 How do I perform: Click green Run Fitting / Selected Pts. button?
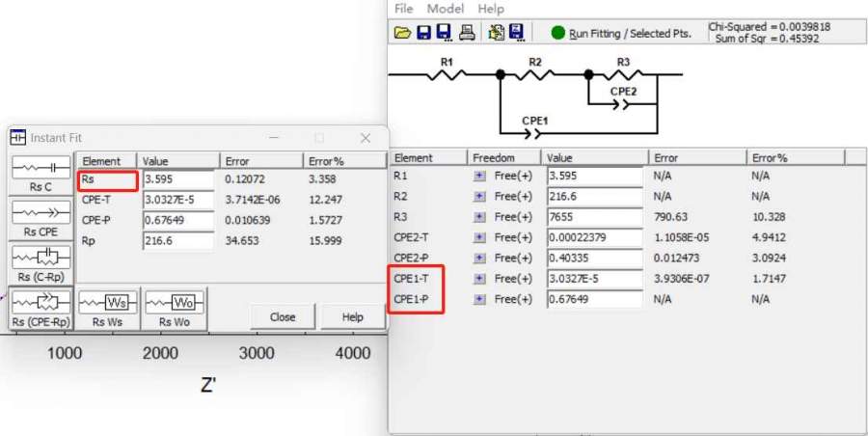pos(621,33)
